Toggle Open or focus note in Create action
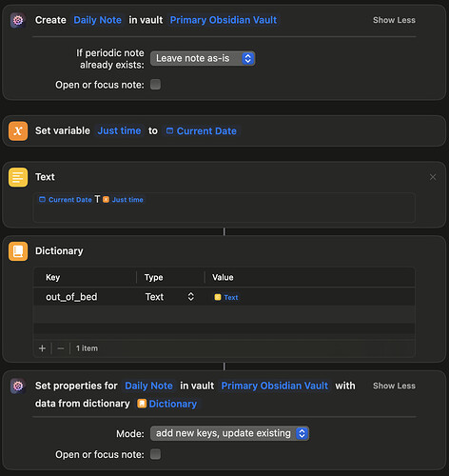449x476 pixels. [x=155, y=85]
